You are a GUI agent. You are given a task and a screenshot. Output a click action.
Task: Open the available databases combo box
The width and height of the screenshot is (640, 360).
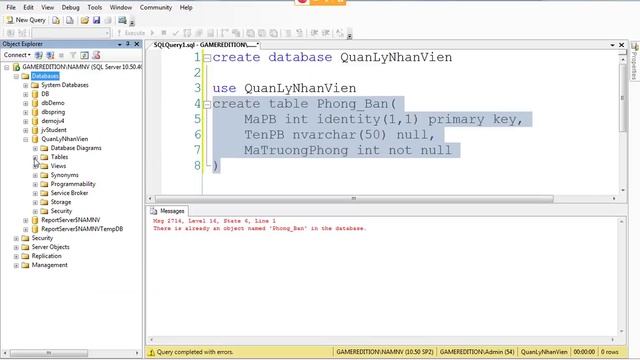71,33
